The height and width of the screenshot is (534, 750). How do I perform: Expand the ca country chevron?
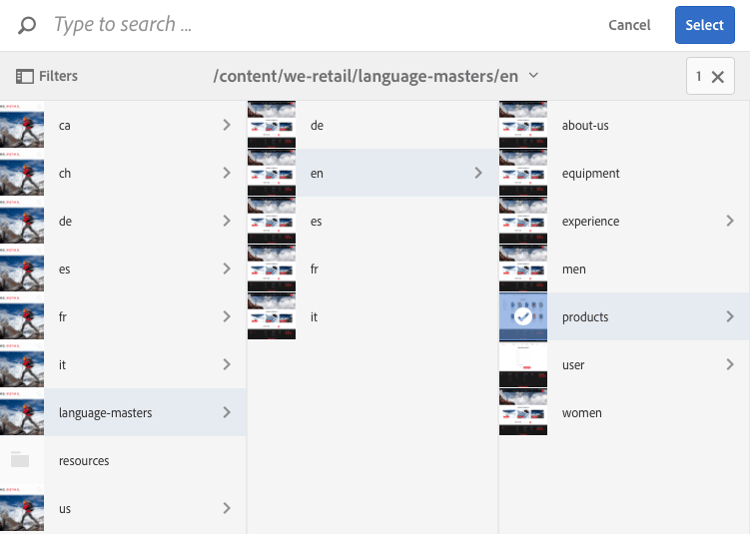(x=227, y=125)
